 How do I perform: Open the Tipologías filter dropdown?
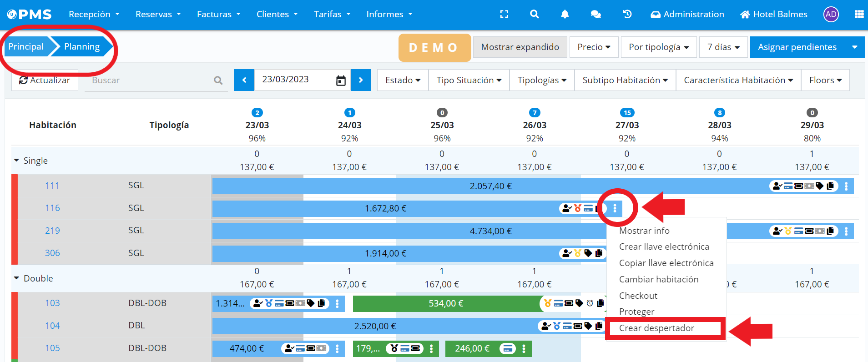(x=542, y=80)
